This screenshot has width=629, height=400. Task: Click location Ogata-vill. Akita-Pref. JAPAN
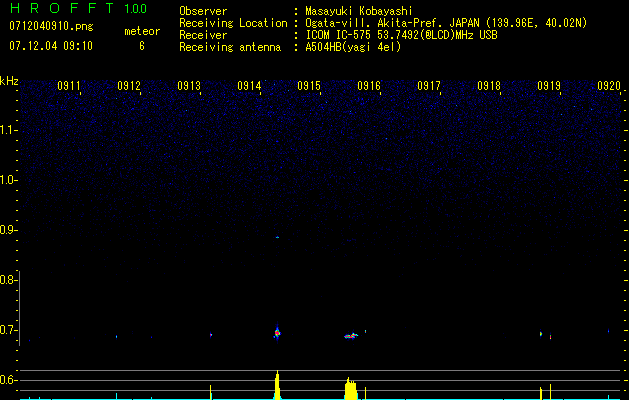pyautogui.click(x=392, y=23)
